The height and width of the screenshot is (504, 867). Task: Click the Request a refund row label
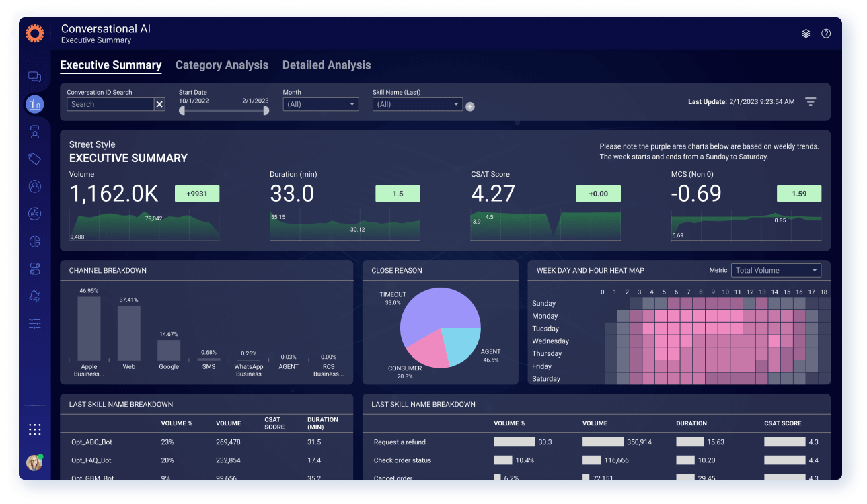pyautogui.click(x=400, y=442)
